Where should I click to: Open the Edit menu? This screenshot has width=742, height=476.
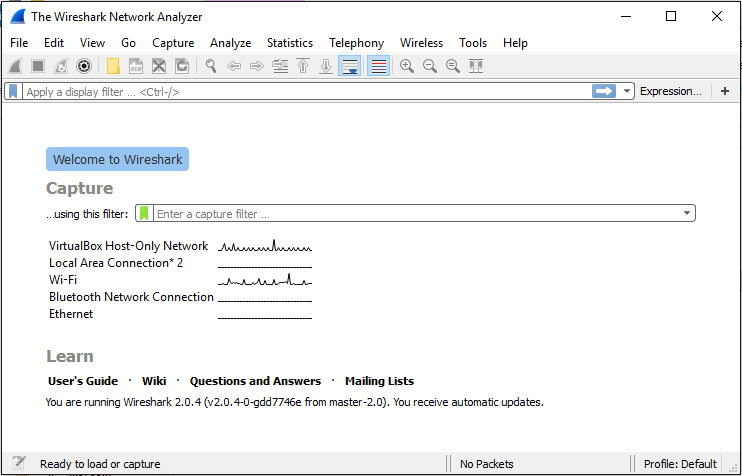(x=54, y=43)
